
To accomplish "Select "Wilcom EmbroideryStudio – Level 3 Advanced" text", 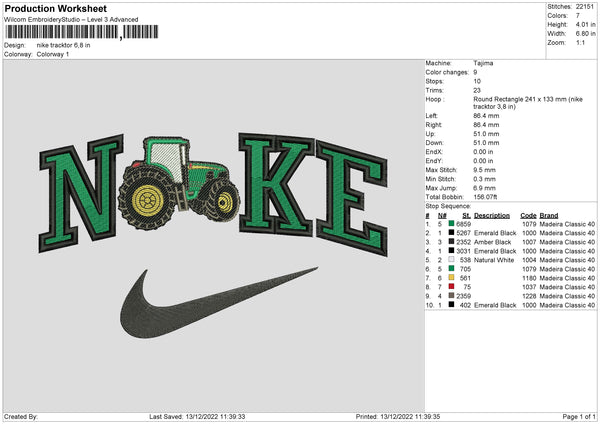I will pos(71,20).
